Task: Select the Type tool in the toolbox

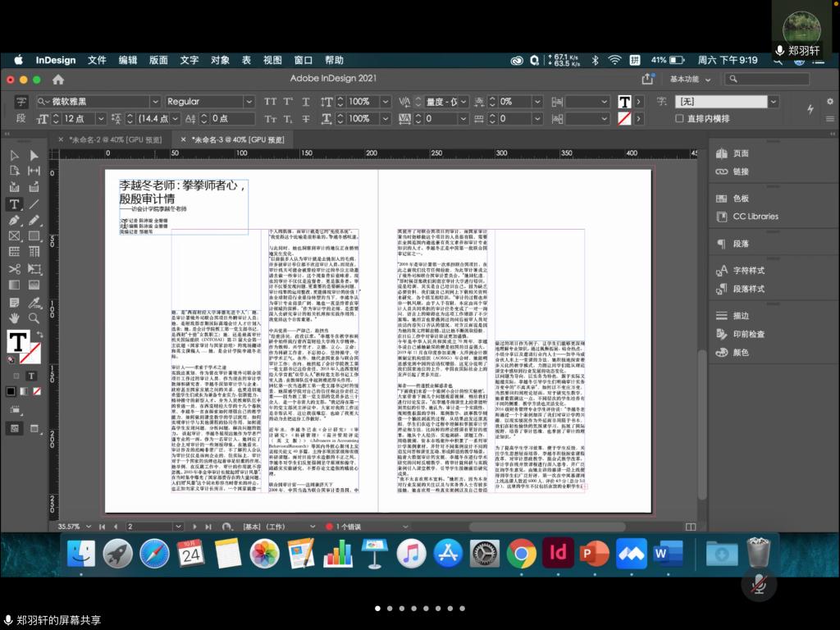Action: (14, 204)
